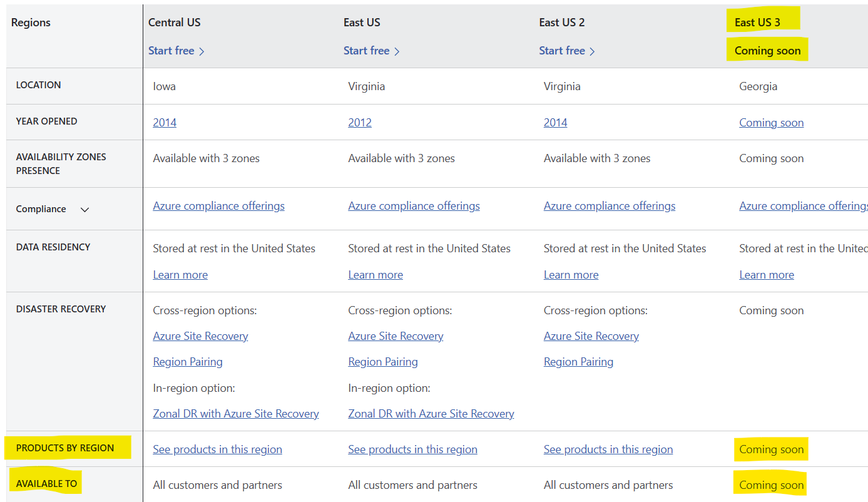Click Learn more under East US 3 data residency
This screenshot has height=502, width=868.
tap(766, 275)
